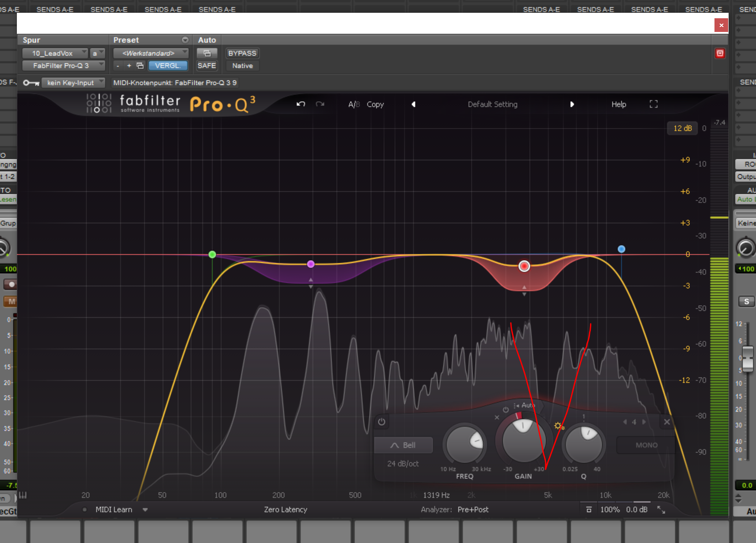Click the GAIN knob
Image resolution: width=756 pixels, height=543 pixels.
[x=523, y=440]
